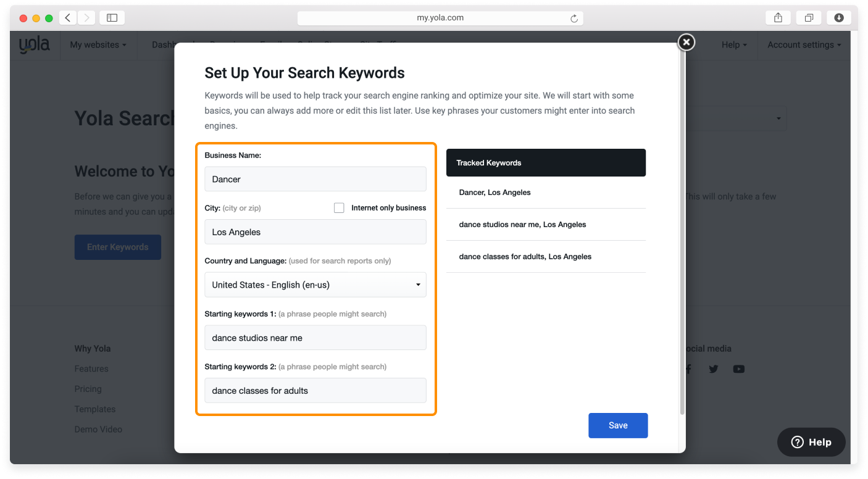
Task: Close the keyword setup dialog with the X icon
Action: point(686,42)
